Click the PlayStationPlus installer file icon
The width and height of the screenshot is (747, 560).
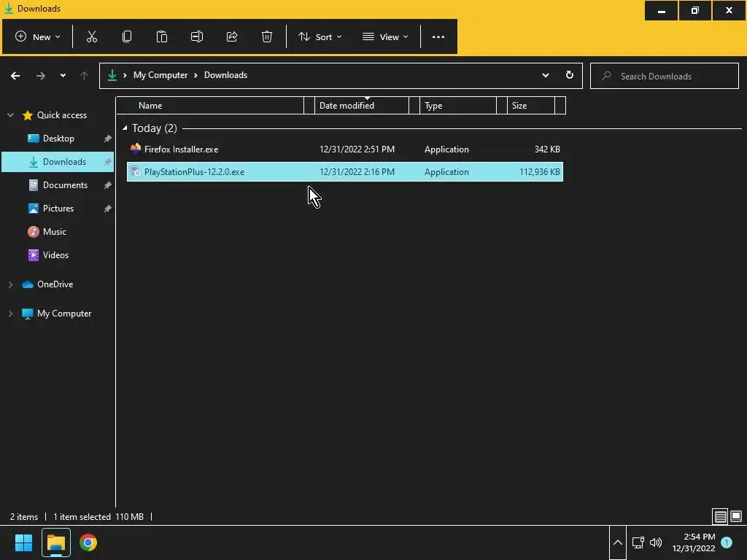[135, 171]
